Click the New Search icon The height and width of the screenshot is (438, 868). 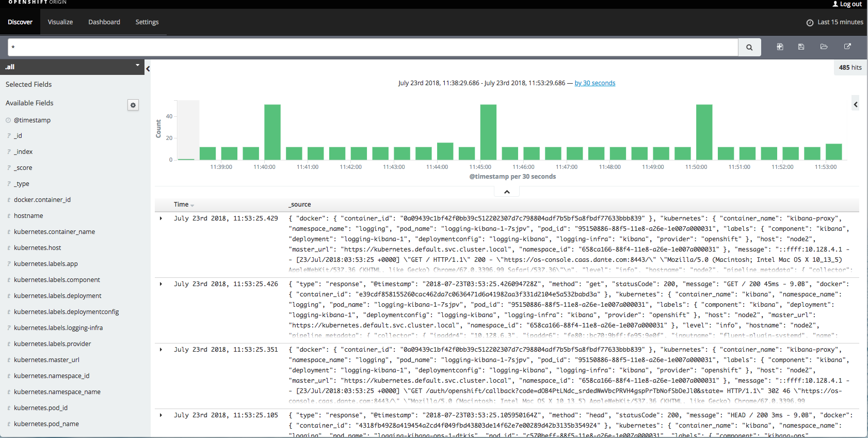click(x=780, y=46)
